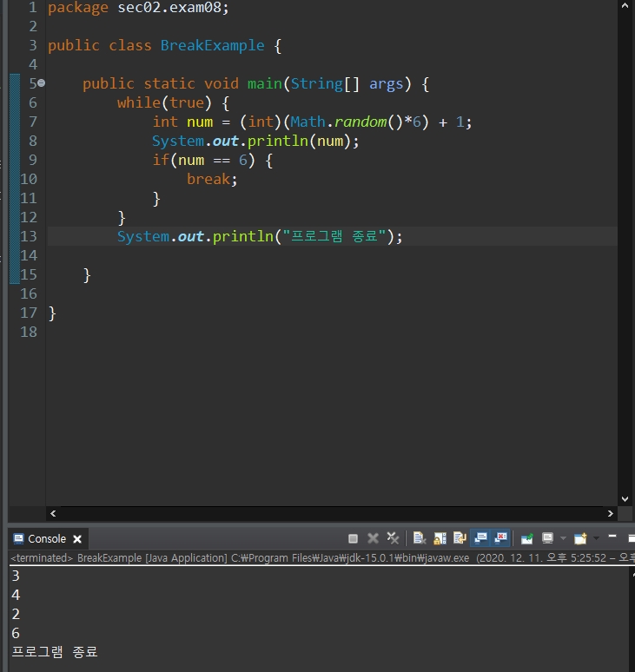Click the Console output line showing 3

pos(16,576)
